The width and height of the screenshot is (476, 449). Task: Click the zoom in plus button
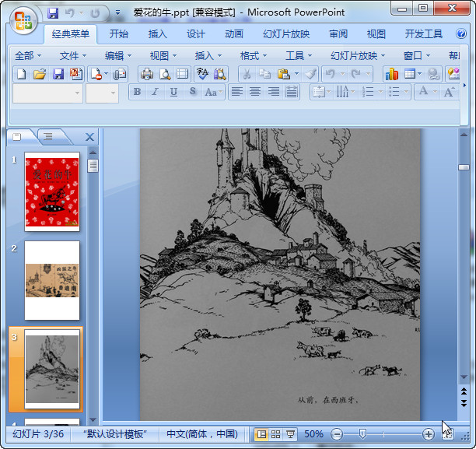coord(428,433)
